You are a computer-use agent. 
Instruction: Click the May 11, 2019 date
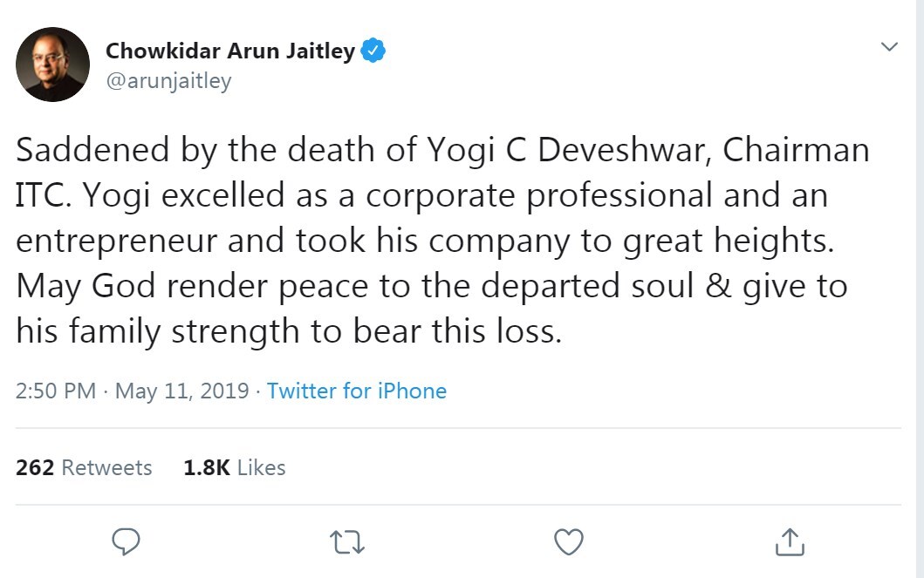(x=181, y=391)
